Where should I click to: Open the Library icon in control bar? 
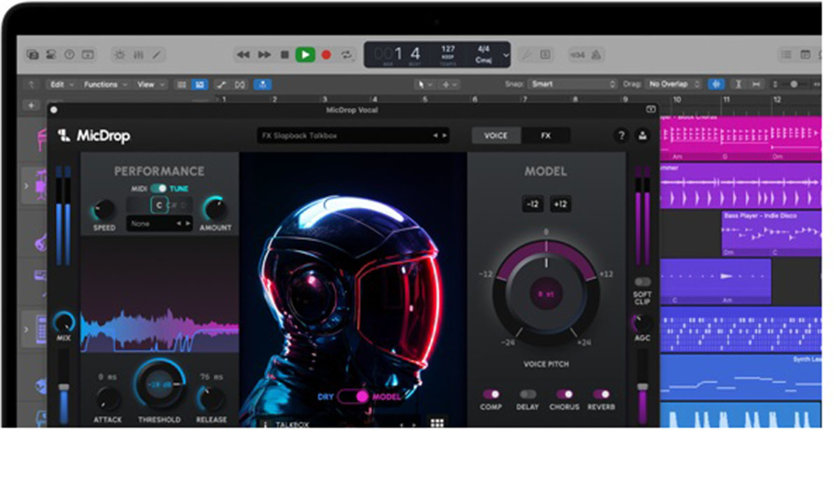coord(33,55)
